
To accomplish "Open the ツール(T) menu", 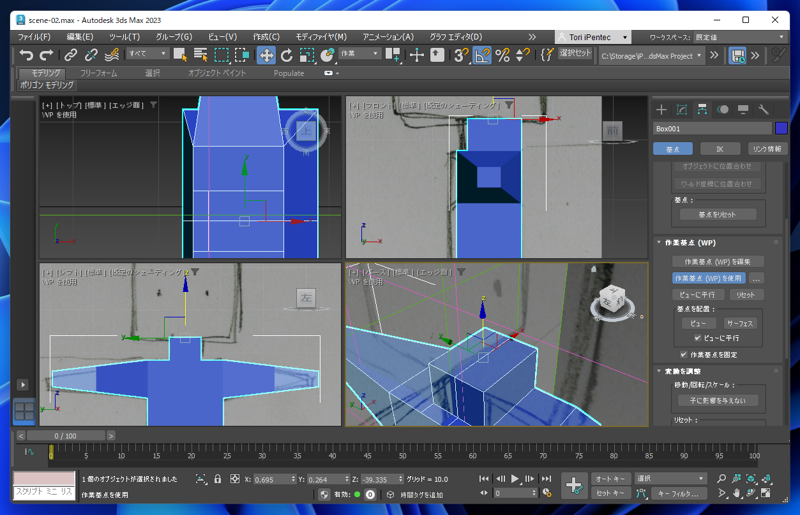I will point(124,37).
